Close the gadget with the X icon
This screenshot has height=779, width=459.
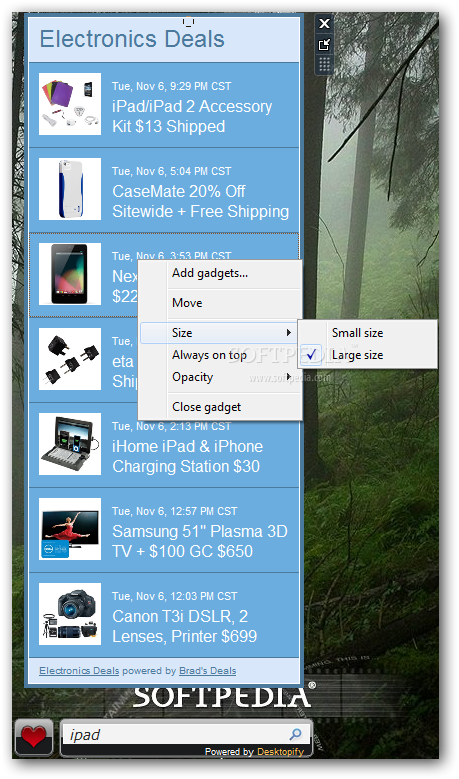(x=324, y=23)
